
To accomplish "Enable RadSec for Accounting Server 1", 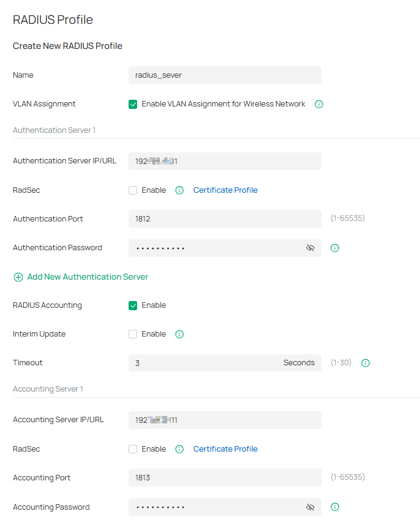I will click(x=133, y=449).
